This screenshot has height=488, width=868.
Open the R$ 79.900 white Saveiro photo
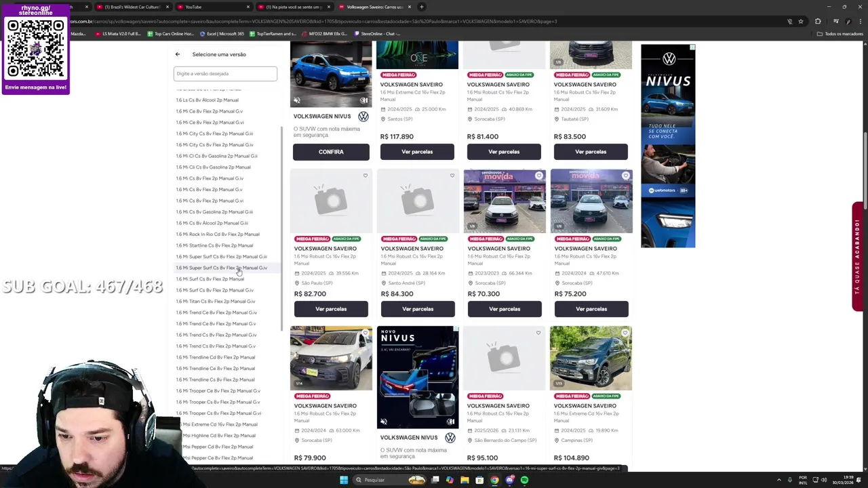click(x=331, y=359)
